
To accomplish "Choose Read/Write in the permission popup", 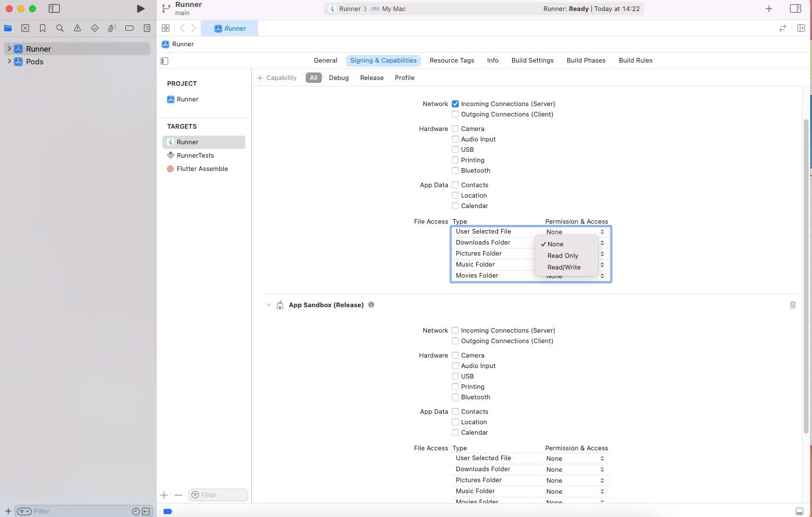I will [567, 267].
